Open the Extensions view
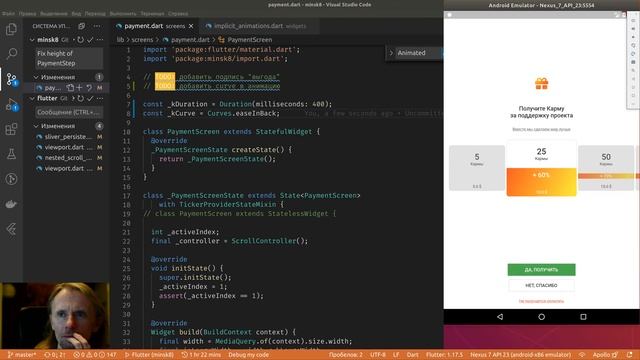 coord(11,129)
